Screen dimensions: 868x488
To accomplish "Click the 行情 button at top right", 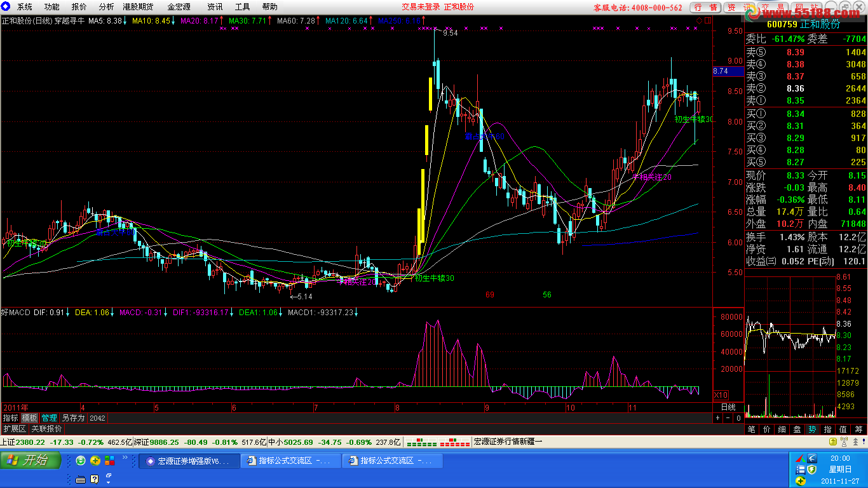I will click(706, 7).
